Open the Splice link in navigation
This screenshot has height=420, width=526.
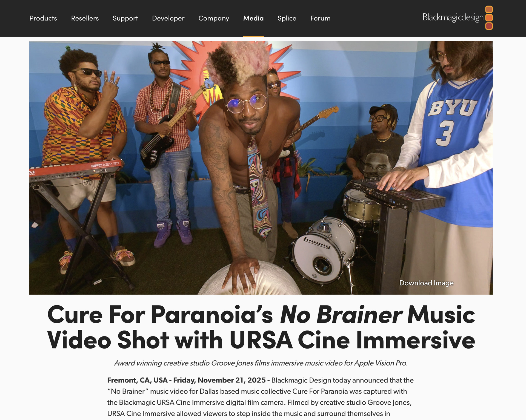point(287,18)
